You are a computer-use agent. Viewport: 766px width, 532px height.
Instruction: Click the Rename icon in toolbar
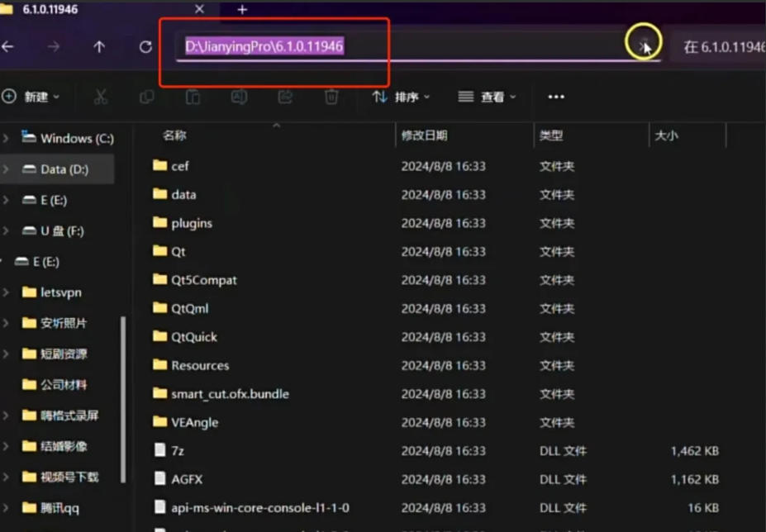coord(239,97)
